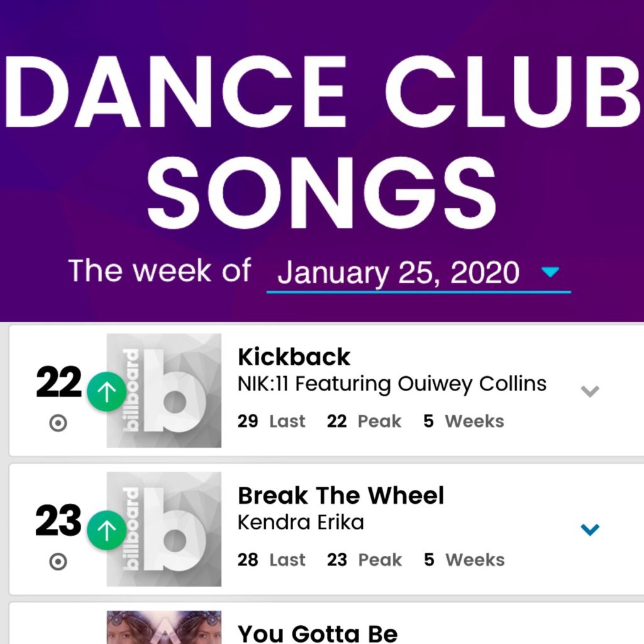Open the Break The Wheel billboard artwork
The image size is (644, 644).
pos(164,529)
